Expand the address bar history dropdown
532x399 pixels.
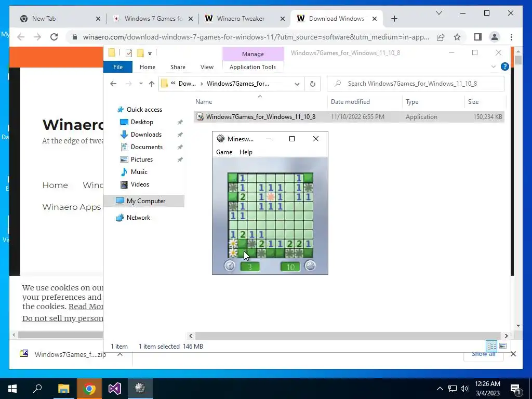point(297,84)
